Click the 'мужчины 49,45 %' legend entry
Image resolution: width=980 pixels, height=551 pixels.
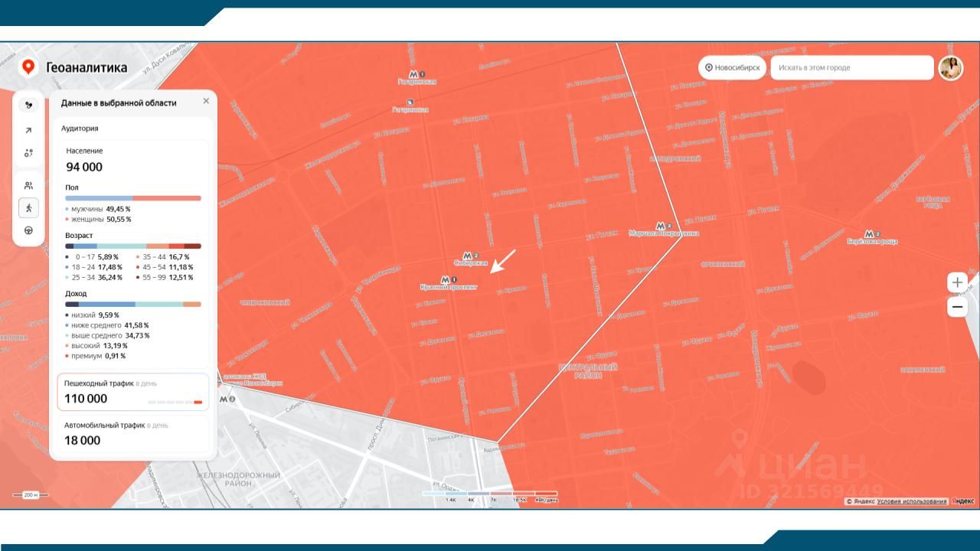pos(98,209)
